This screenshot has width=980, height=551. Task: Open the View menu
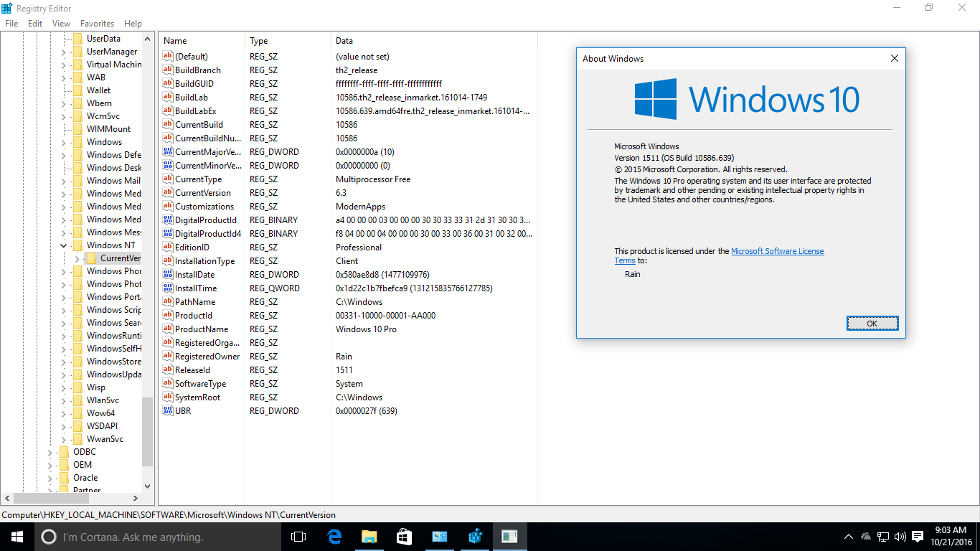61,24
